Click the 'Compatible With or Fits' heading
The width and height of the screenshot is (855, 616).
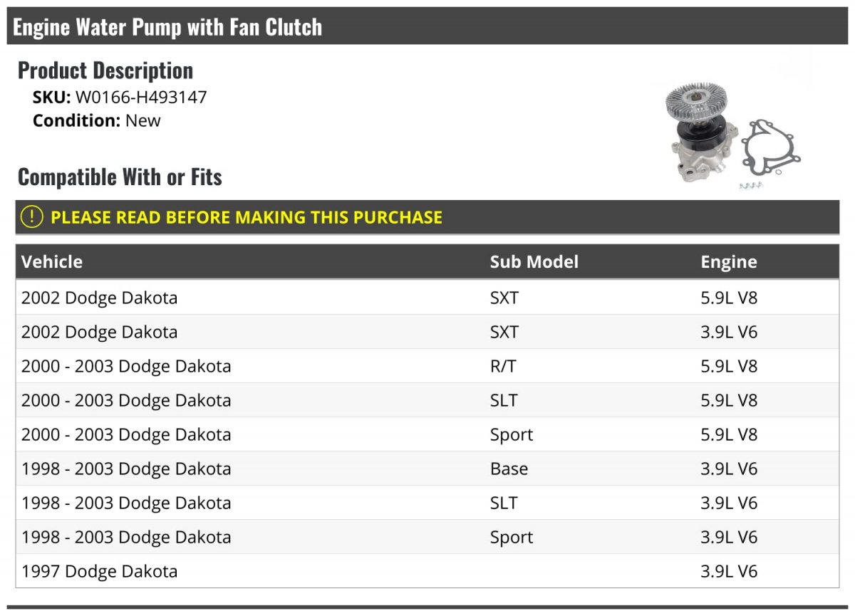(x=120, y=177)
